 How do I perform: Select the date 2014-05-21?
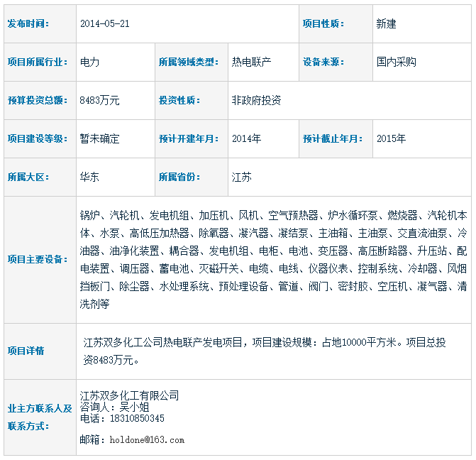pos(105,23)
